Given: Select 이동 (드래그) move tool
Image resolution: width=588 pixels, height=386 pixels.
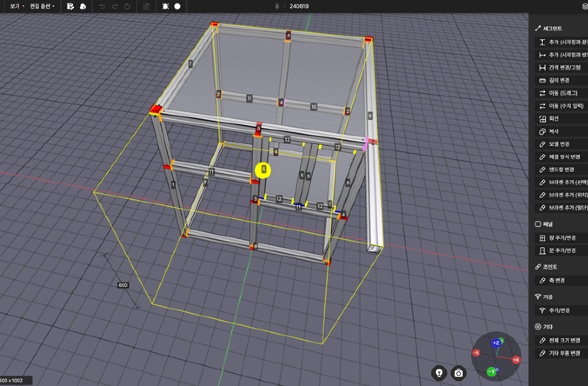Looking at the screenshot, I should click(x=563, y=93).
